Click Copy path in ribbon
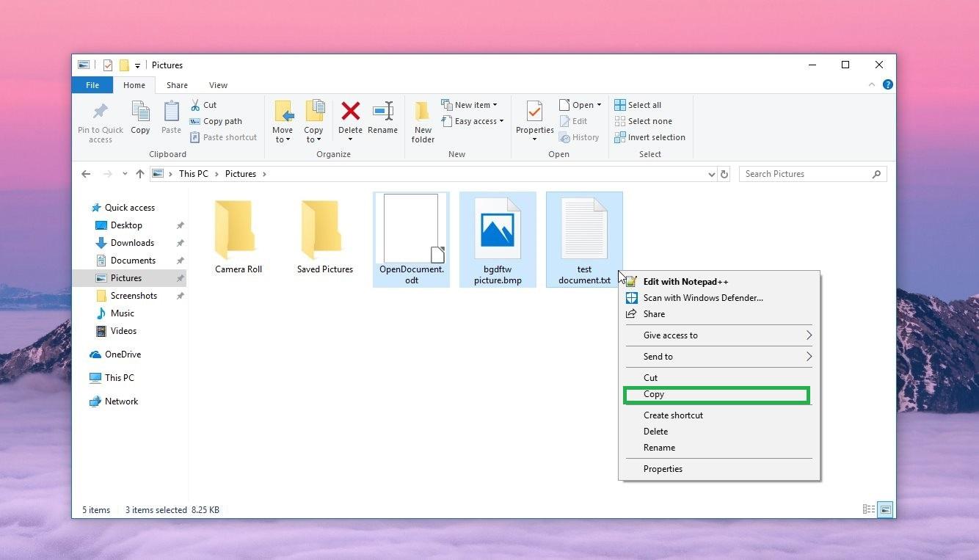979x560 pixels. 216,121
